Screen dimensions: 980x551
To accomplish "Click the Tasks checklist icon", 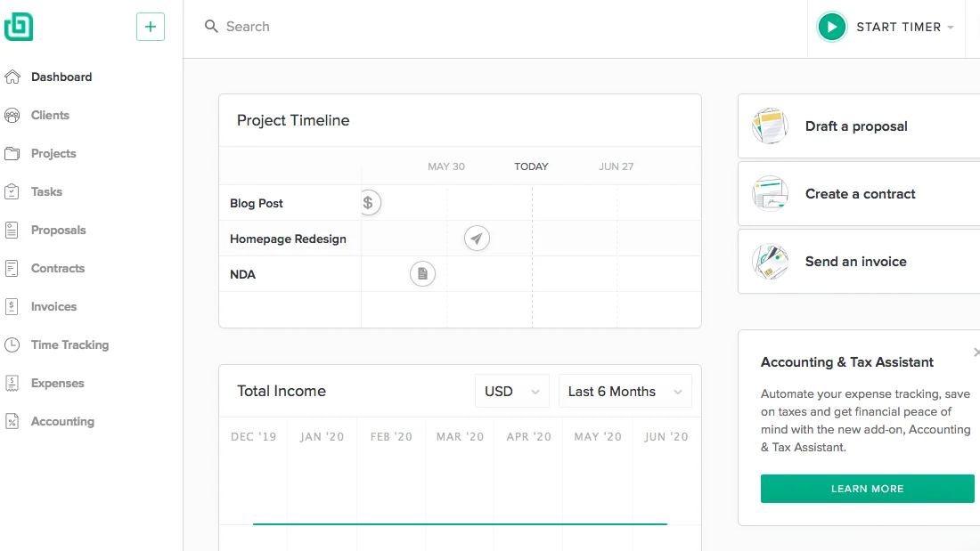I will [12, 191].
